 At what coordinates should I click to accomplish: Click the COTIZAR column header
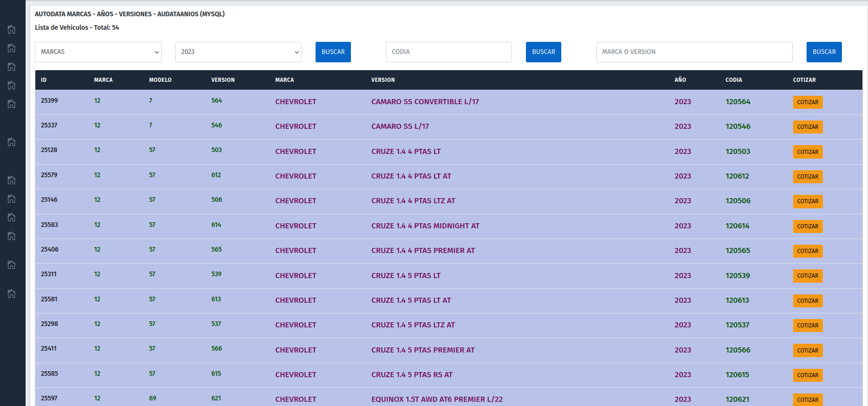point(804,80)
